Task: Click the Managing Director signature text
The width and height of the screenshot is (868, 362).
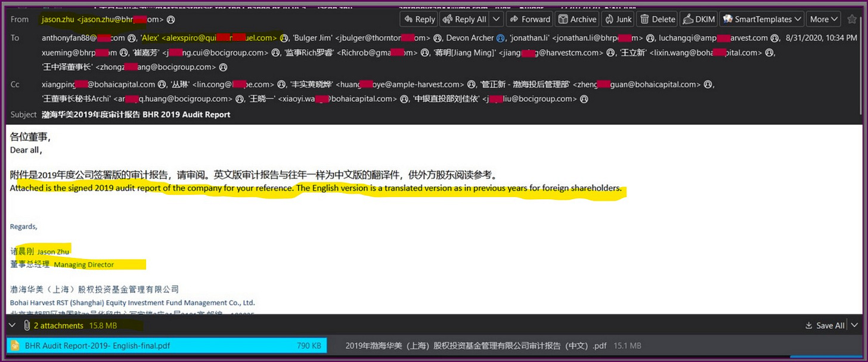Action: point(84,265)
